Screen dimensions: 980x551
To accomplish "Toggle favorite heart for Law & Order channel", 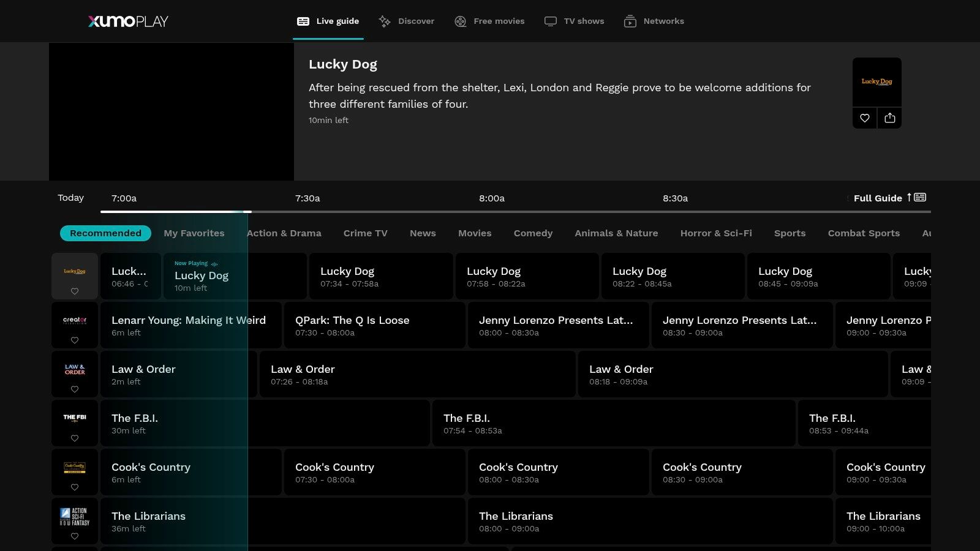I will (75, 389).
